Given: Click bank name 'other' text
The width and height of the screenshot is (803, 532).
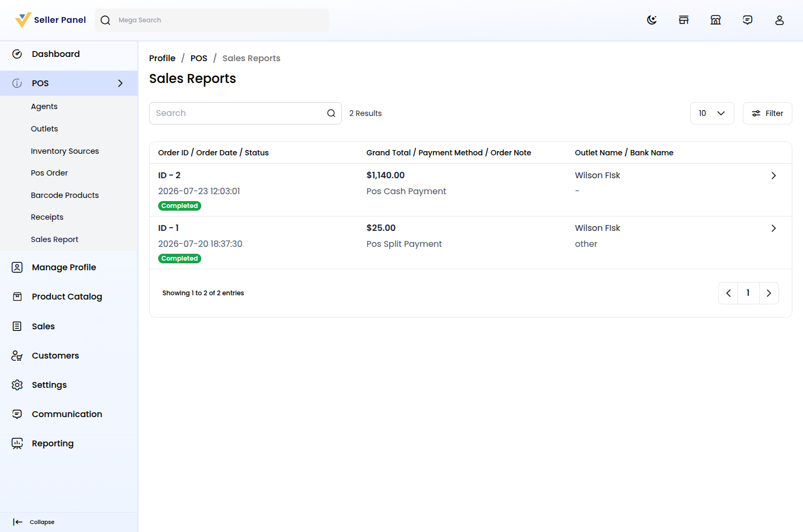Looking at the screenshot, I should coord(586,244).
